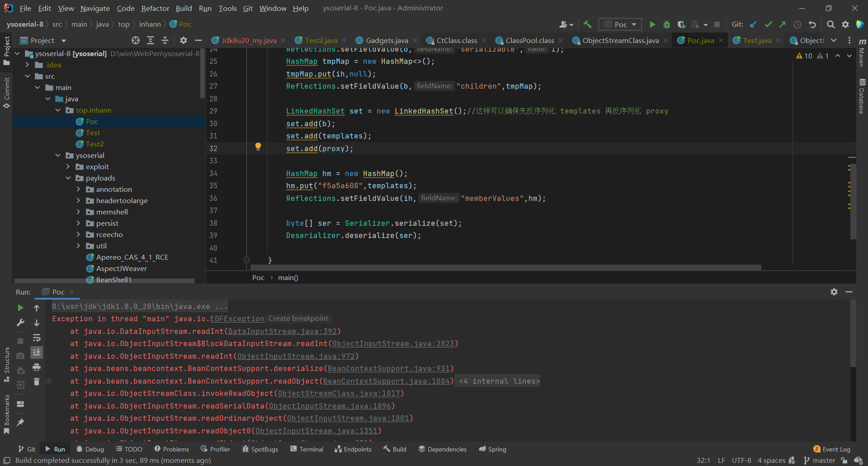Switch to ObjectStreamClass.java tab

pos(620,40)
